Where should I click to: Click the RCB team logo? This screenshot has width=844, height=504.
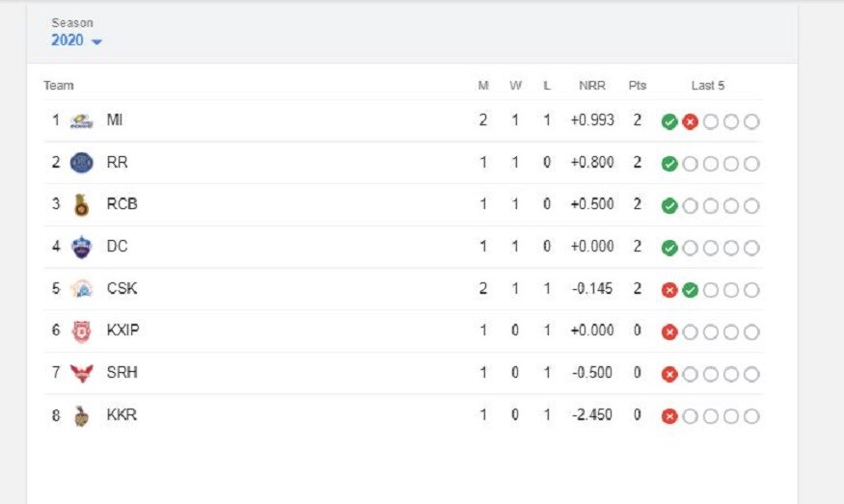coord(82,205)
